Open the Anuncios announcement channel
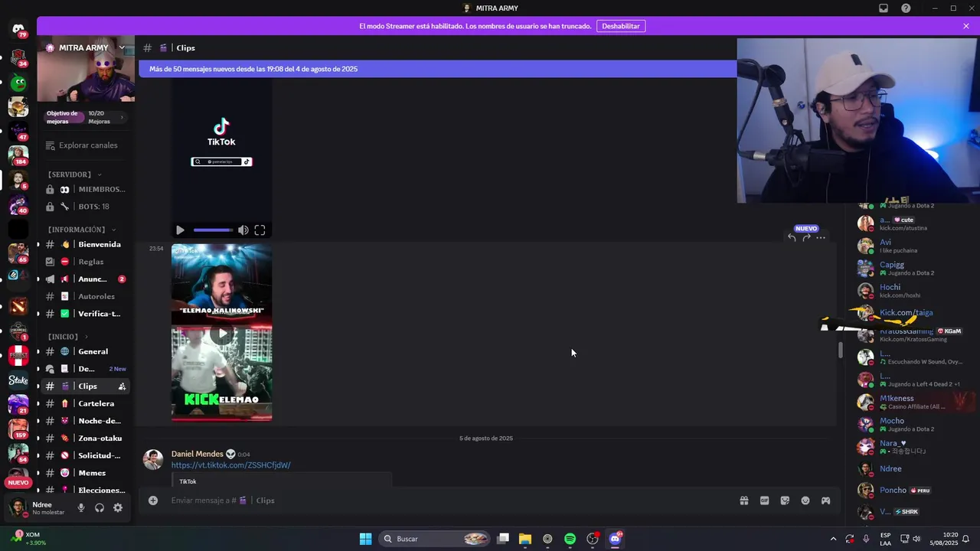Viewport: 980px width, 551px height. click(x=86, y=279)
